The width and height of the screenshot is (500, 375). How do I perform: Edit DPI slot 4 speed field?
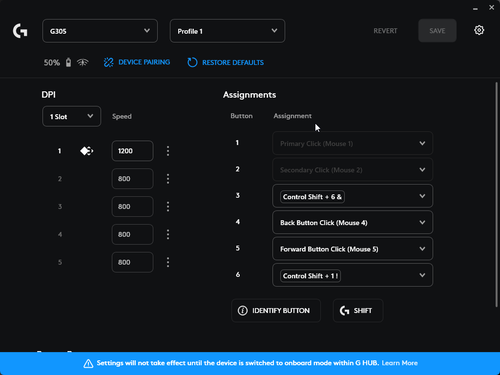point(133,235)
